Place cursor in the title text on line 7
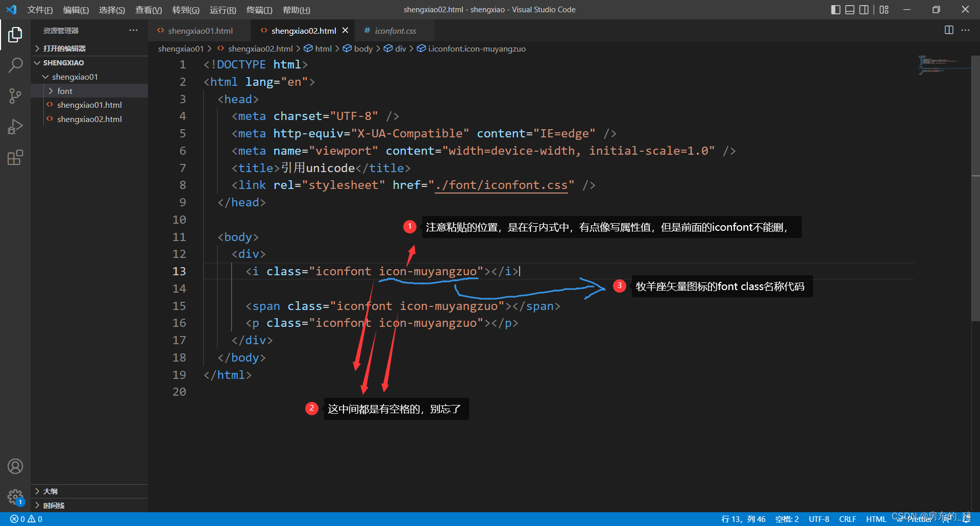Screen dimensions: 980x526 (x=317, y=168)
